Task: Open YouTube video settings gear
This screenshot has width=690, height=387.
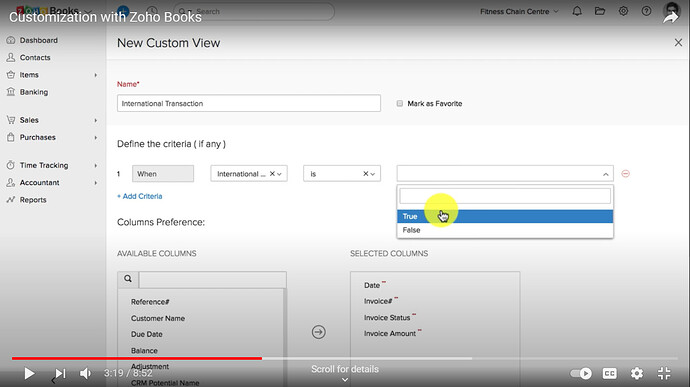Action: [637, 373]
